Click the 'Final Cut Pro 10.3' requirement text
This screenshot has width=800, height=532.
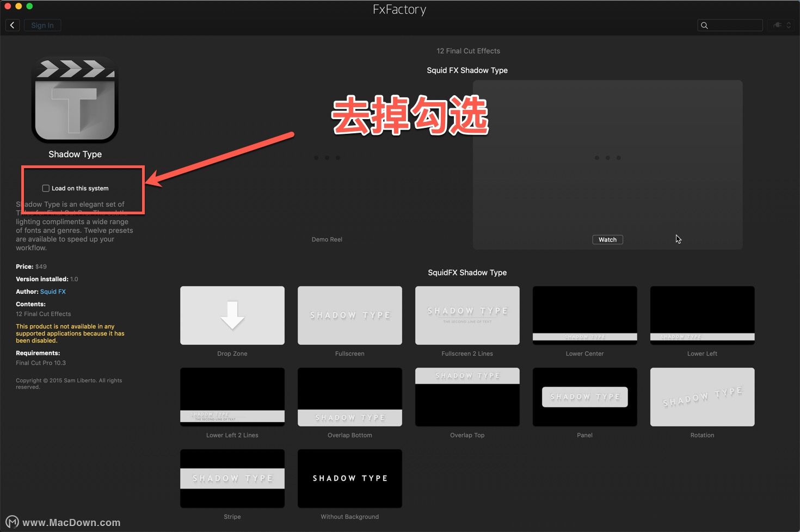click(x=41, y=363)
